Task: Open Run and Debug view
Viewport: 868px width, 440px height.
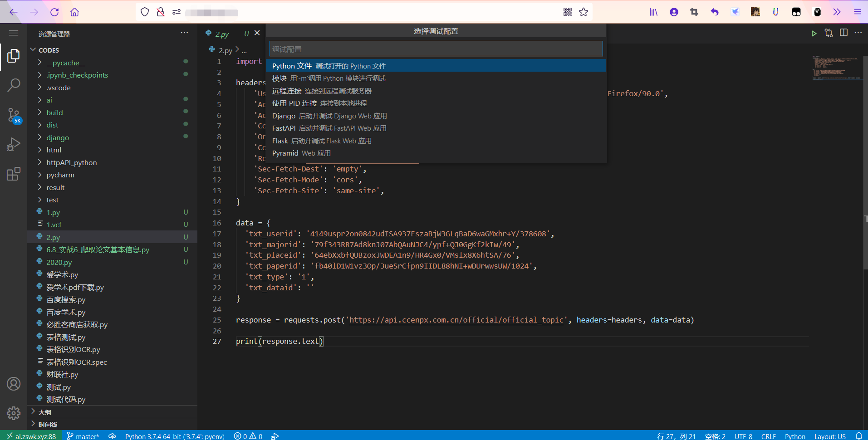Action: pos(14,144)
